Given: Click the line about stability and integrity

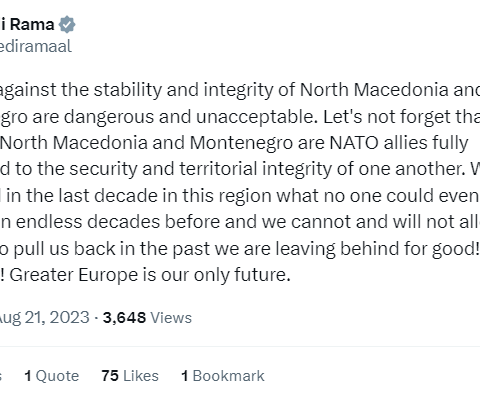Looking at the screenshot, I should tap(240, 90).
